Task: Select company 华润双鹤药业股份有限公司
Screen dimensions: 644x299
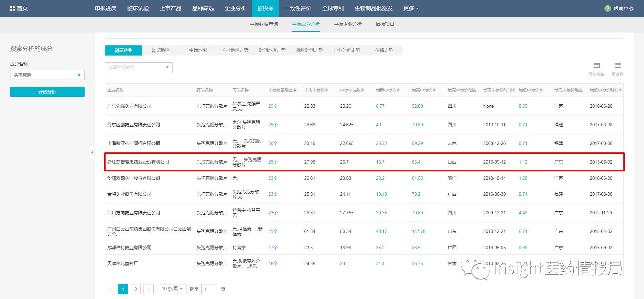Action: [134, 178]
